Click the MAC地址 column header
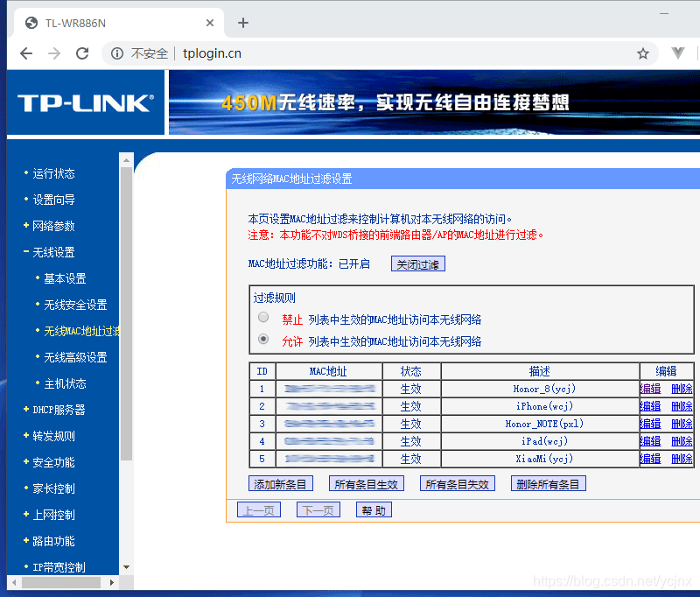Viewport: 700px width, 597px height. (328, 371)
